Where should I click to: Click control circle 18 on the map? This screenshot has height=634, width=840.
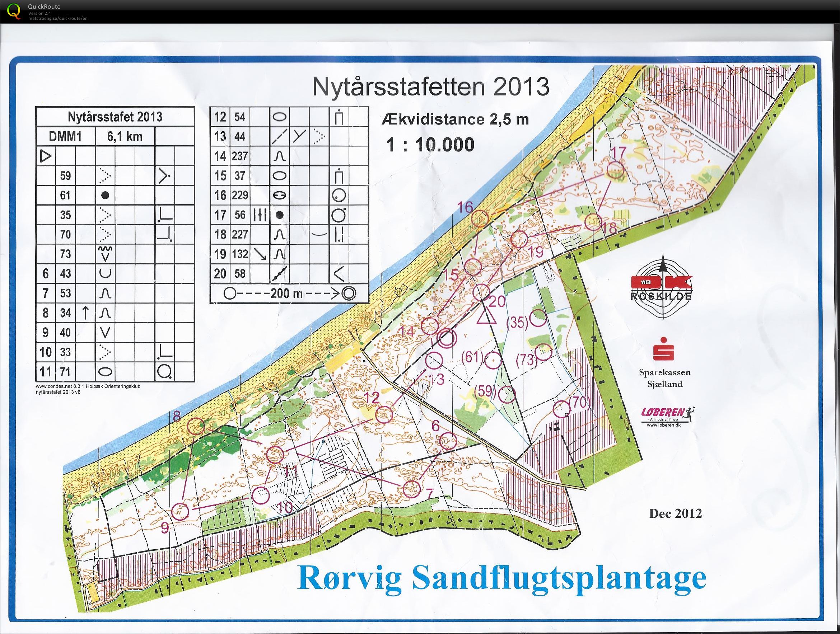click(x=593, y=222)
